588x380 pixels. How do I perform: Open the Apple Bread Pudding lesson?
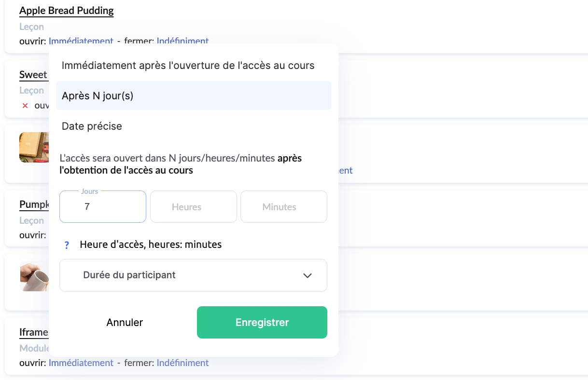click(67, 11)
